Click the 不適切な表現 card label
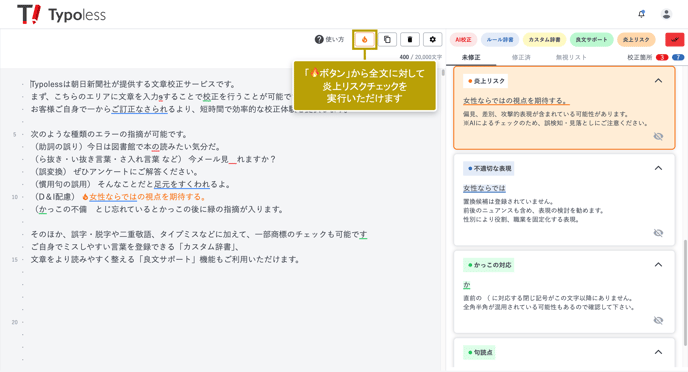Image resolution: width=688 pixels, height=372 pixels. (489, 168)
